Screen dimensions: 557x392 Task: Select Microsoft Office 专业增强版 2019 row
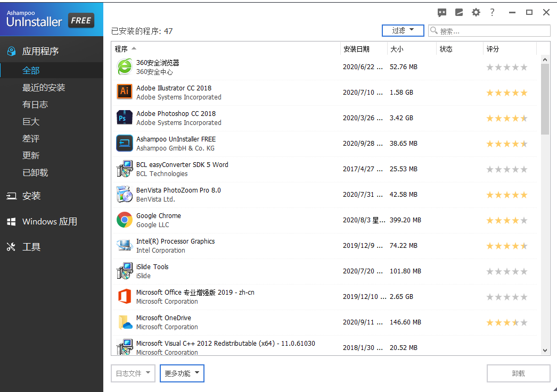(x=324, y=297)
